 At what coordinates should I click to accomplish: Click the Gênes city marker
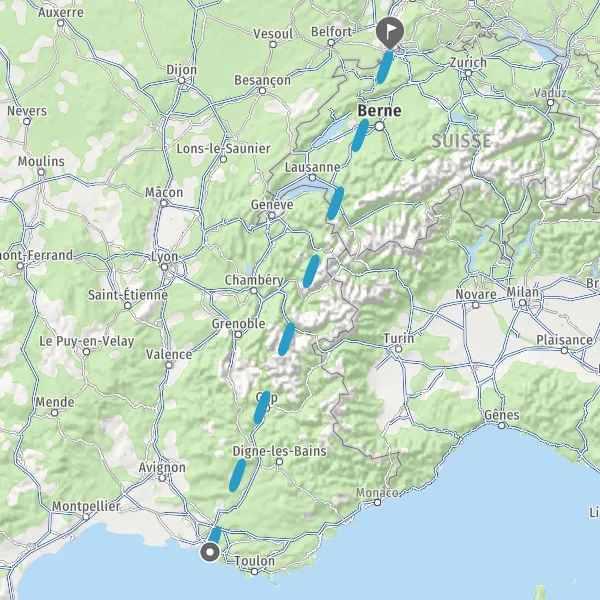click(x=502, y=425)
